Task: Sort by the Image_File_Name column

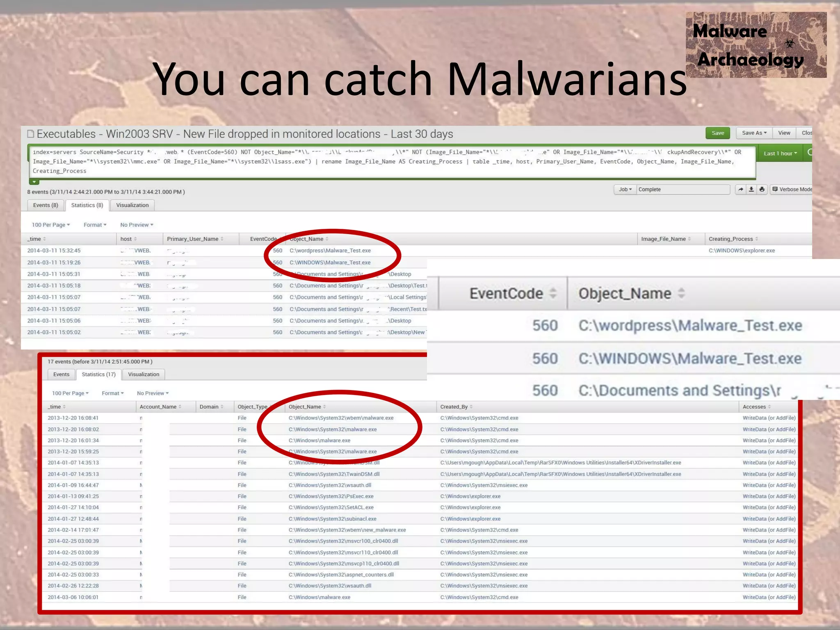Action: click(689, 239)
